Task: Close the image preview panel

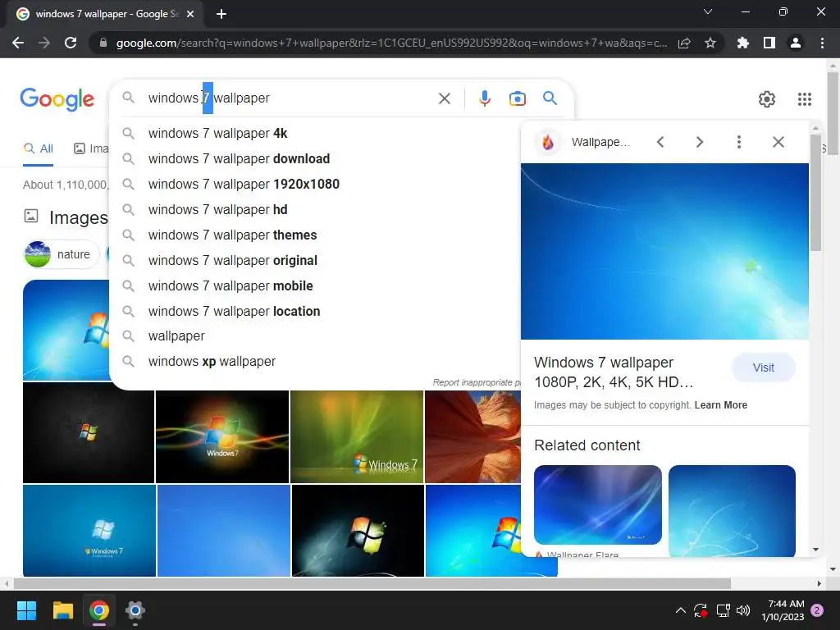Action: [778, 142]
